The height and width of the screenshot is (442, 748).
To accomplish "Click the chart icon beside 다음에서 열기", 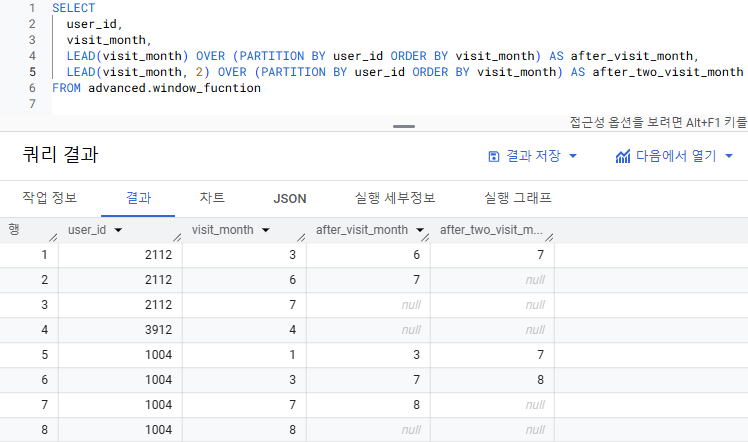I will pos(623,156).
